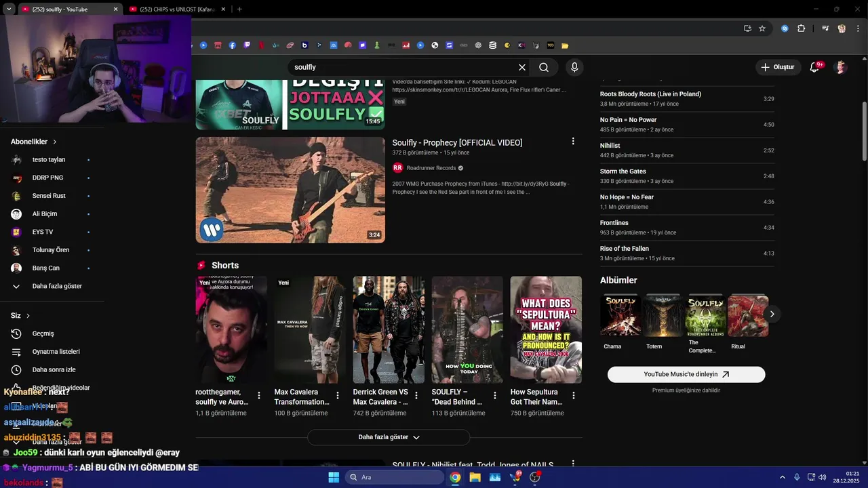The width and height of the screenshot is (868, 488).
Task: Play song No Hope = No Fear
Action: [x=687, y=202]
